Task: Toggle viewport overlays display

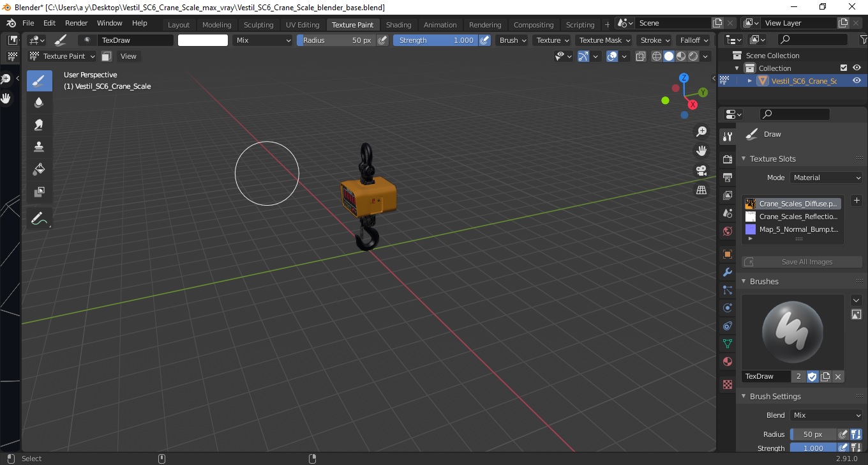Action: tap(612, 56)
